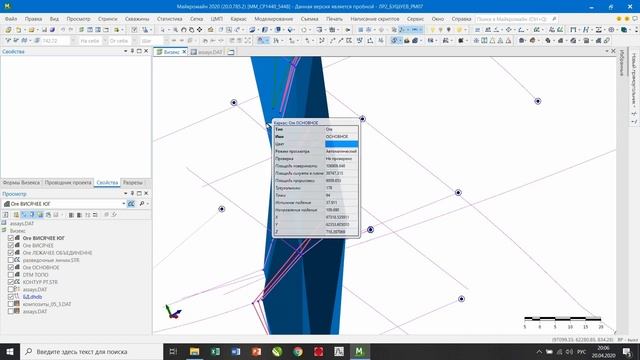Open the Ore ВИСЯЧЕЕ ЮГ combo box dropdown
The image size is (640, 360).
124,203
